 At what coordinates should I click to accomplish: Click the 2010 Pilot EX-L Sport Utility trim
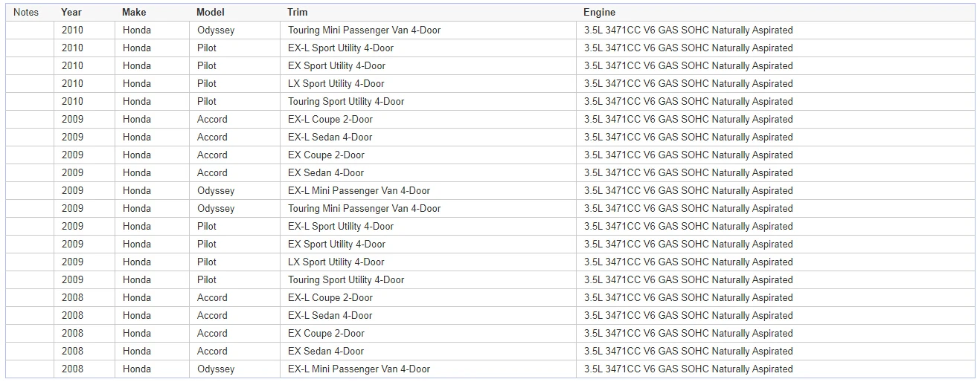[341, 48]
